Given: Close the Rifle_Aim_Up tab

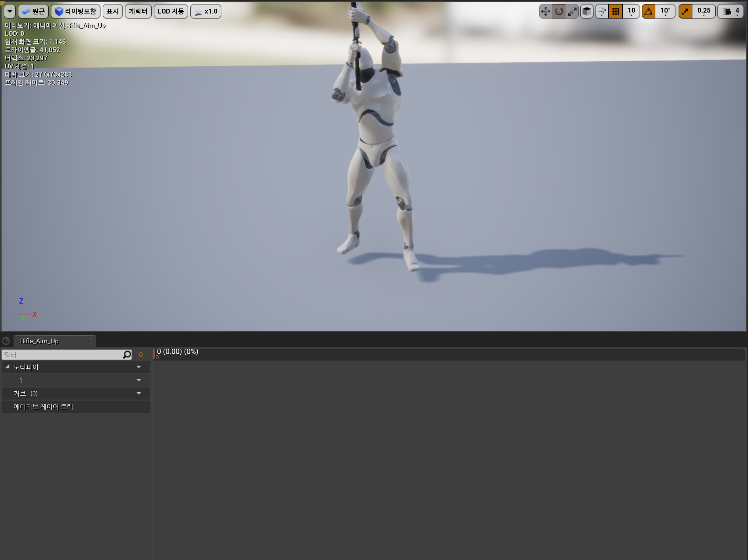Looking at the screenshot, I should (89, 341).
